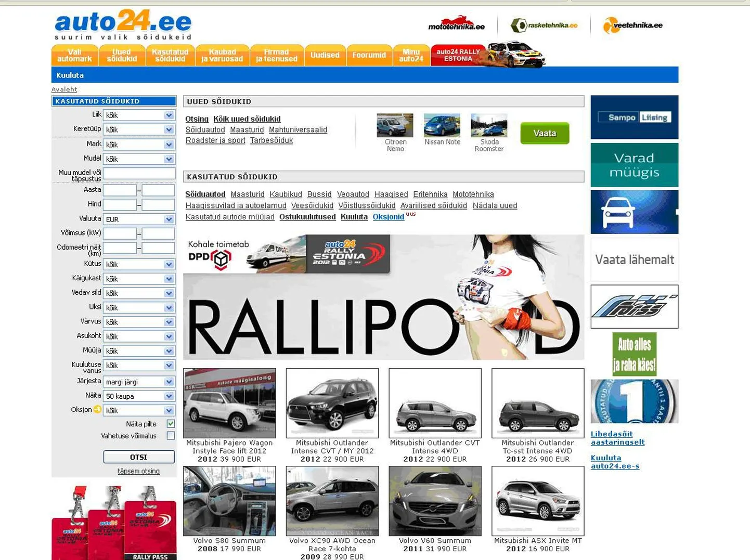The width and height of the screenshot is (750, 560).
Task: Open the Kuuluta auto24.ee-s link
Action: (615, 462)
